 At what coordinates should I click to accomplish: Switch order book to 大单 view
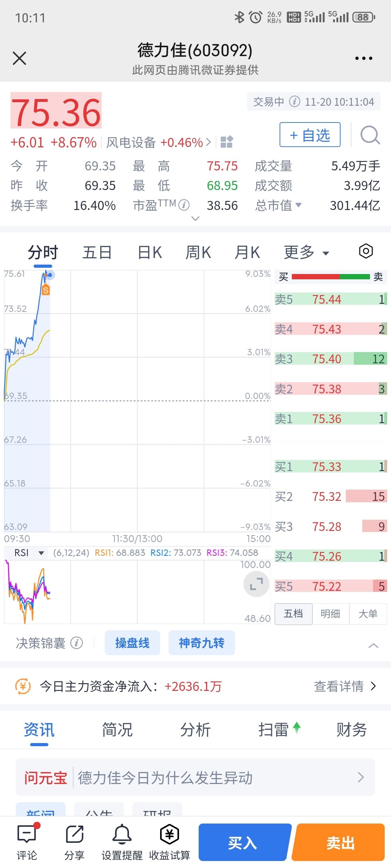point(368,614)
